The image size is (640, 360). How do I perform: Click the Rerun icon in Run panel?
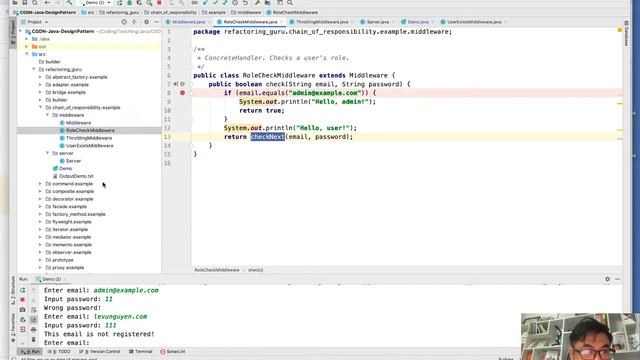pyautogui.click(x=23, y=290)
